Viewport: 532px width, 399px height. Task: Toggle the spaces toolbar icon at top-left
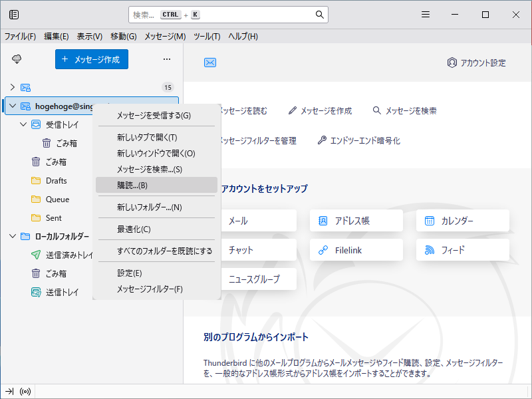[14, 15]
